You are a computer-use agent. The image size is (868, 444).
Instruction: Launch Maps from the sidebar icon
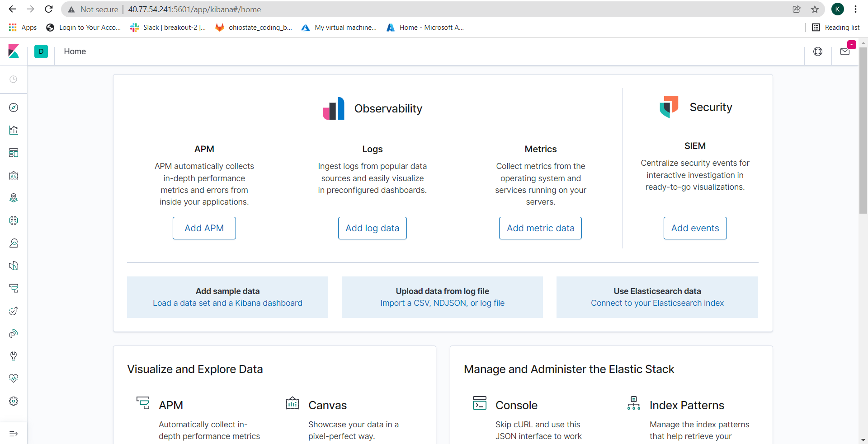click(14, 198)
